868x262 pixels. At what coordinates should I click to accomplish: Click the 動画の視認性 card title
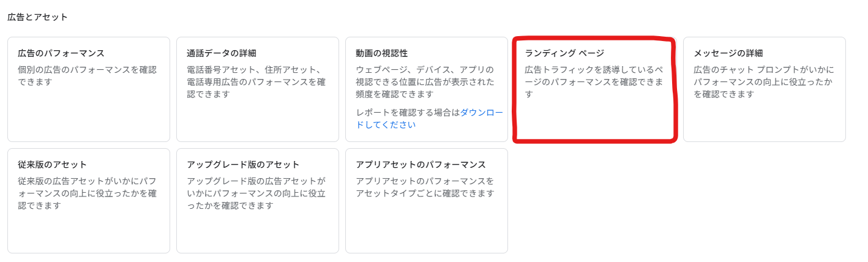coord(382,53)
